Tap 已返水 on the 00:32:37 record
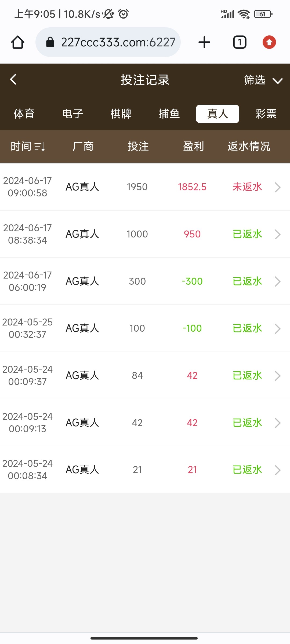 tap(247, 328)
